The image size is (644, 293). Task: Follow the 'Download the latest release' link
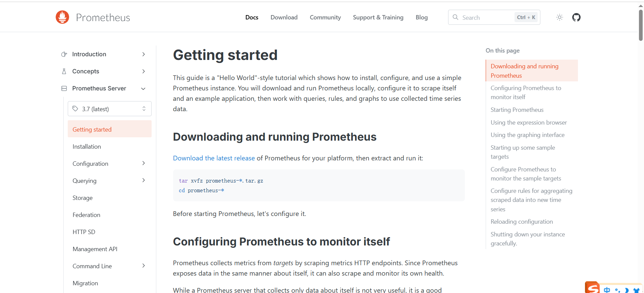point(214,158)
